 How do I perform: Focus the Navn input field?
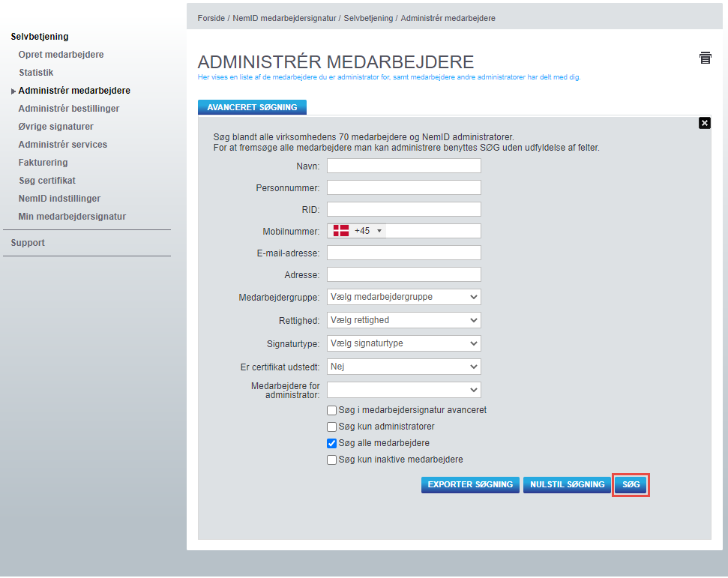point(403,166)
